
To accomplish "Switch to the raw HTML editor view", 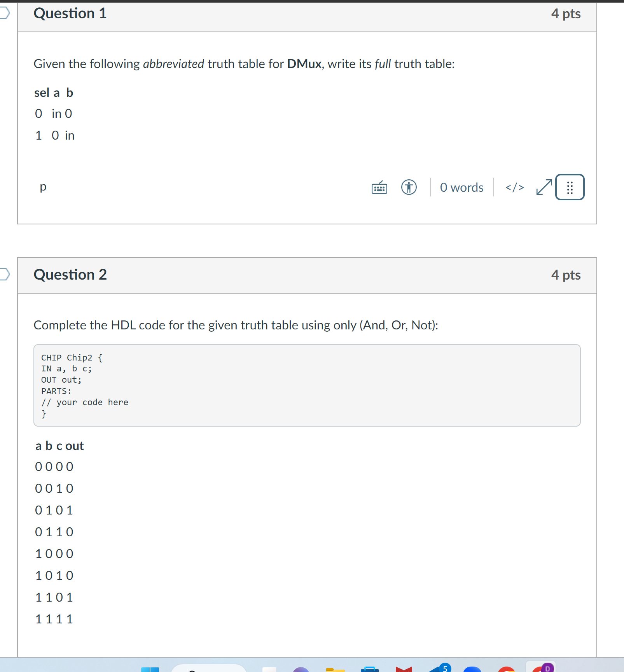I will pos(514,187).
